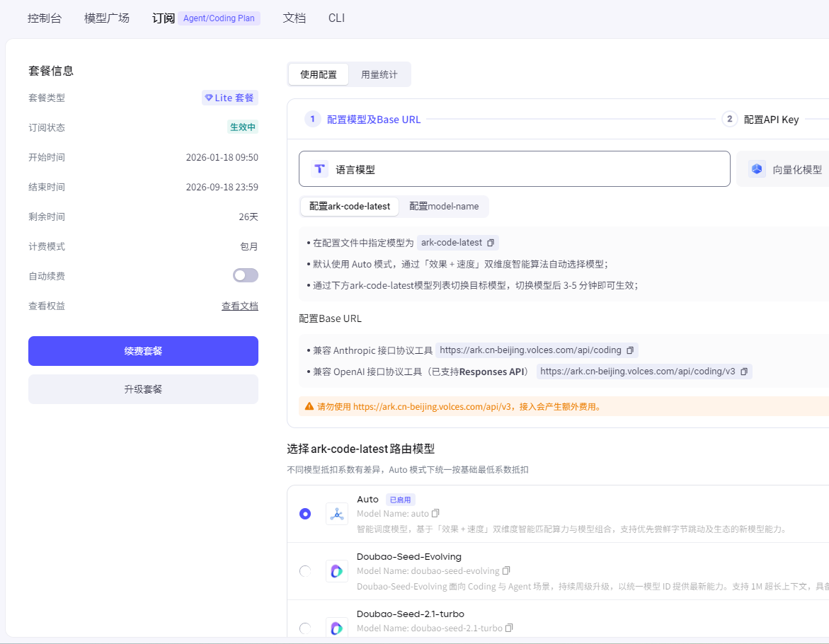The height and width of the screenshot is (644, 829).
Task: Click the 选择 ark-code-latest 路由模型 heading
Action: coord(360,449)
